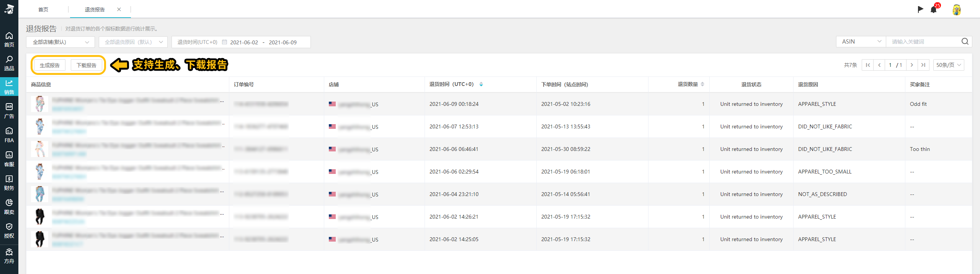Image resolution: width=980 pixels, height=274 pixels.
Task: Click the search magnifier icon
Action: click(965, 42)
